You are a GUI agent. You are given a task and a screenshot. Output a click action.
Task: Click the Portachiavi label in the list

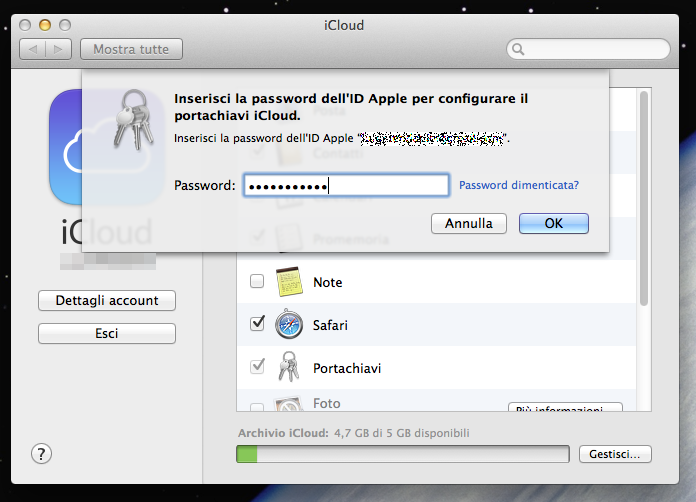coord(347,368)
